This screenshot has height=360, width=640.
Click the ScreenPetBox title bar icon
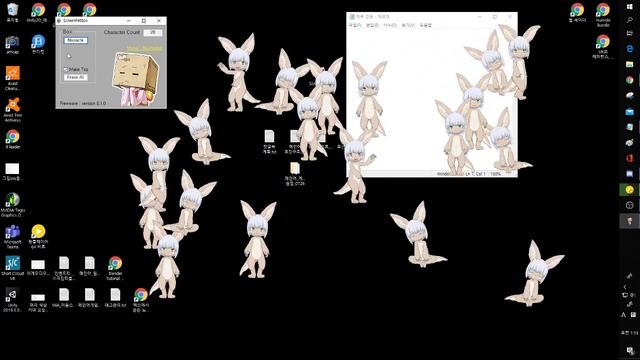(60, 20)
